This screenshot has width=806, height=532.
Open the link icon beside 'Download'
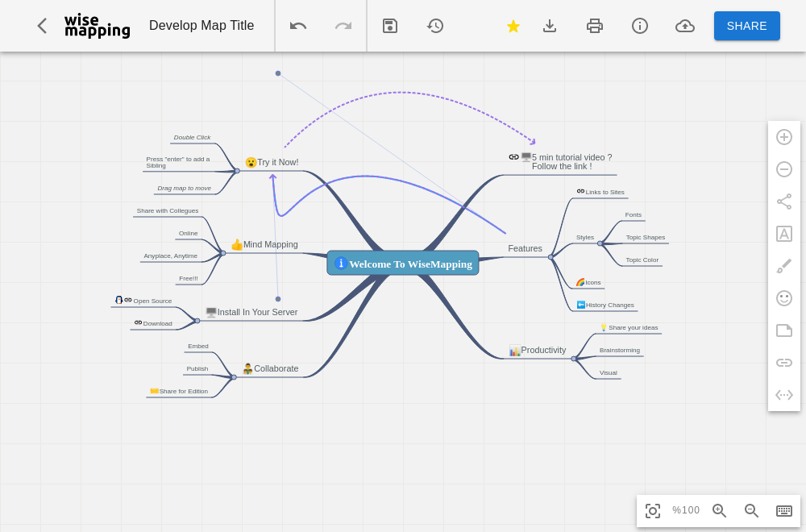(138, 322)
